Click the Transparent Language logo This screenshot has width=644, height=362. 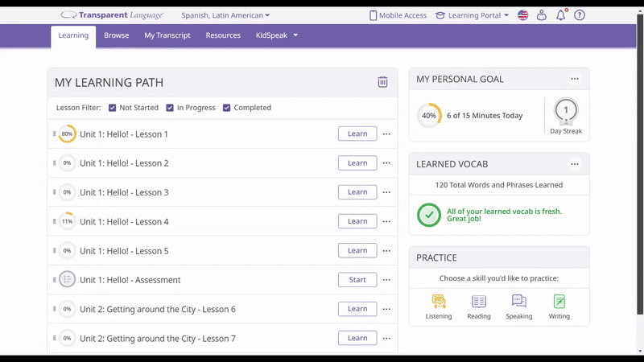pos(112,15)
